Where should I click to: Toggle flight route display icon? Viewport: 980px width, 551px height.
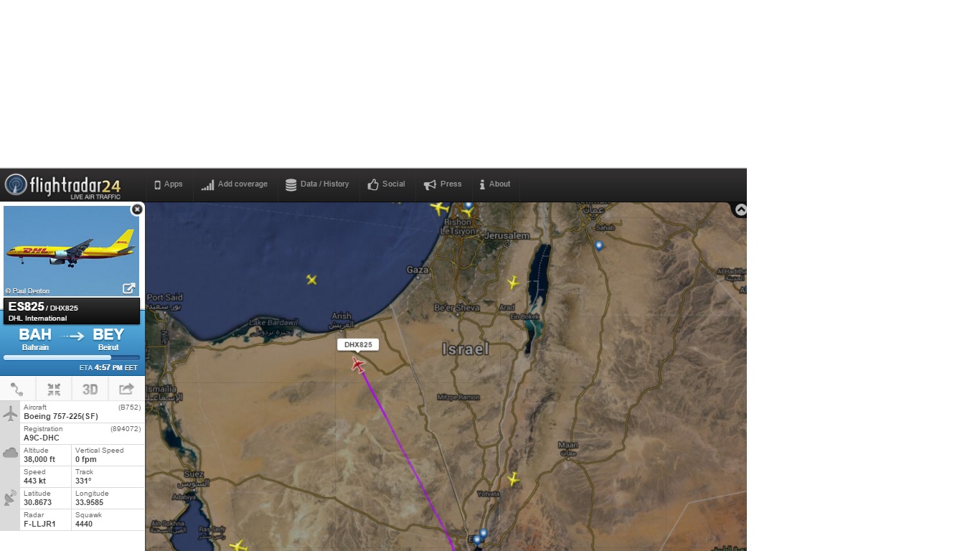pyautogui.click(x=17, y=389)
